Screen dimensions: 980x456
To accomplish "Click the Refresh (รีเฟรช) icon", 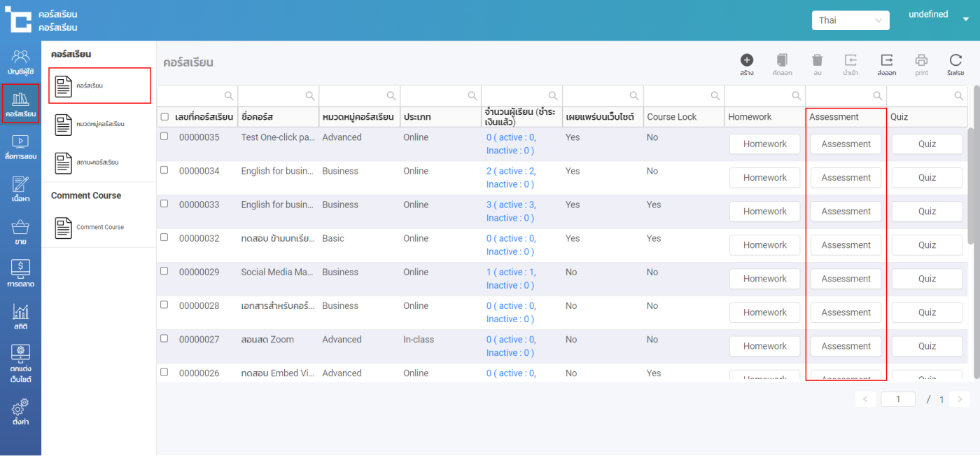I will (955, 61).
